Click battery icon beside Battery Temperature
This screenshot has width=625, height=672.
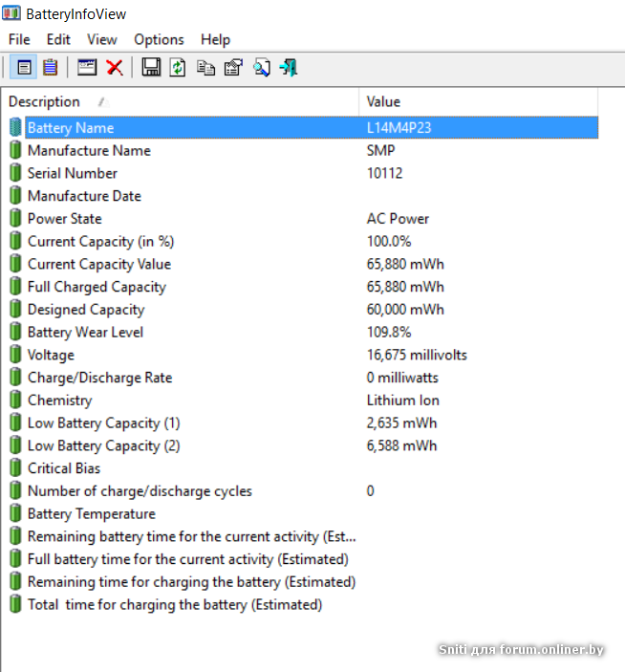click(x=15, y=513)
